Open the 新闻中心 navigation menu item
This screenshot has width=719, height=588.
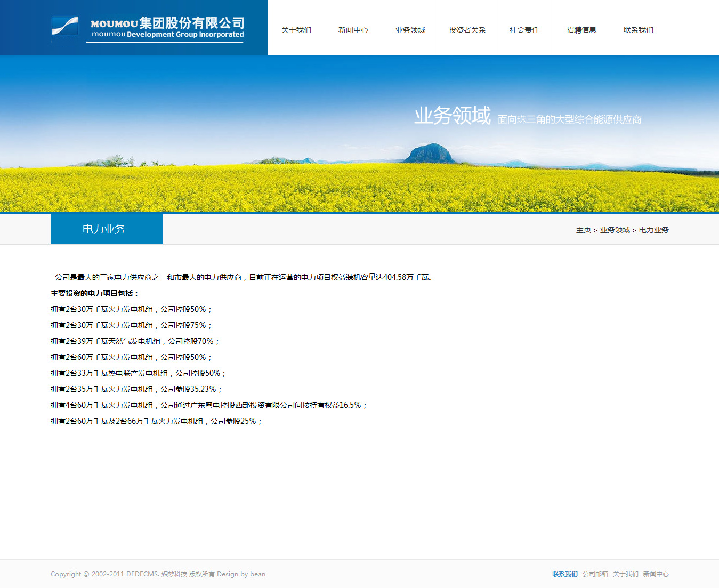click(353, 30)
